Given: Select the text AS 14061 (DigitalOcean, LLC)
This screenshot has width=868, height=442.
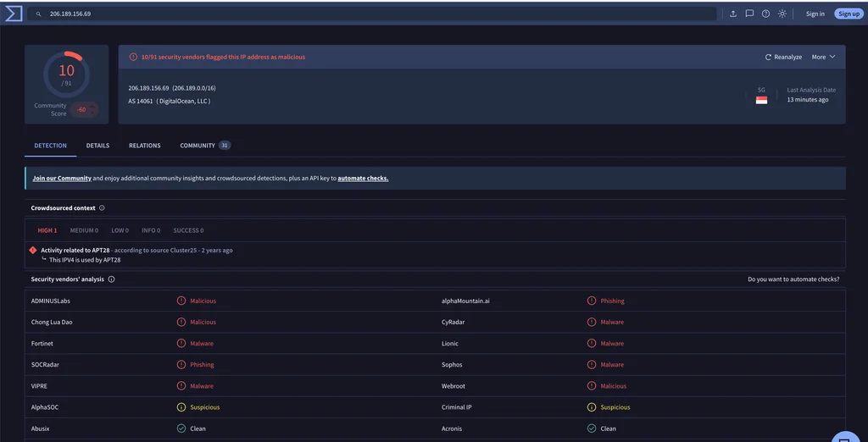Looking at the screenshot, I should (170, 102).
